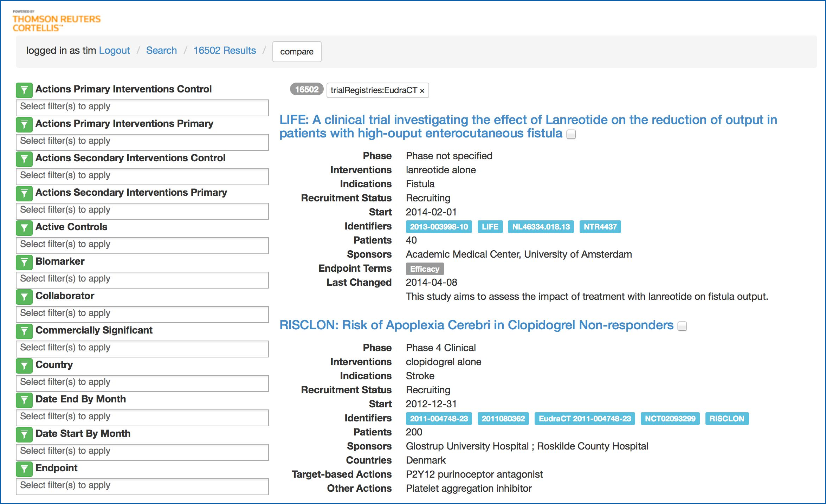Open the 16502 Results breadcrumb link
826x504 pixels.
point(224,51)
